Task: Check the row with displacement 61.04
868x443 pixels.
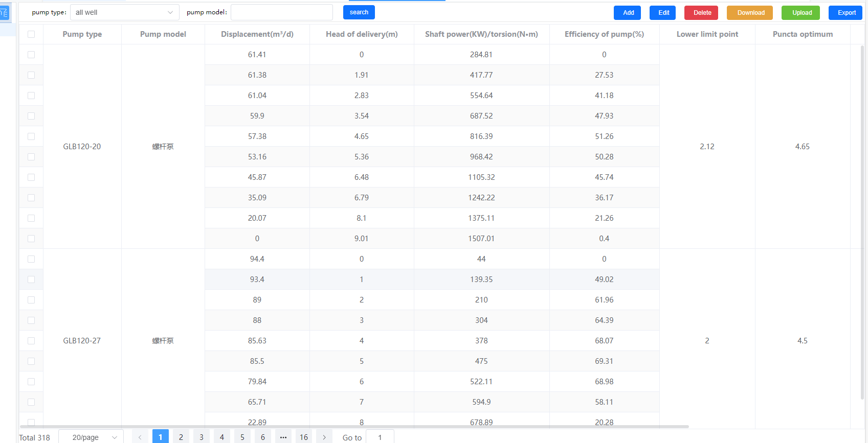Action: point(31,96)
